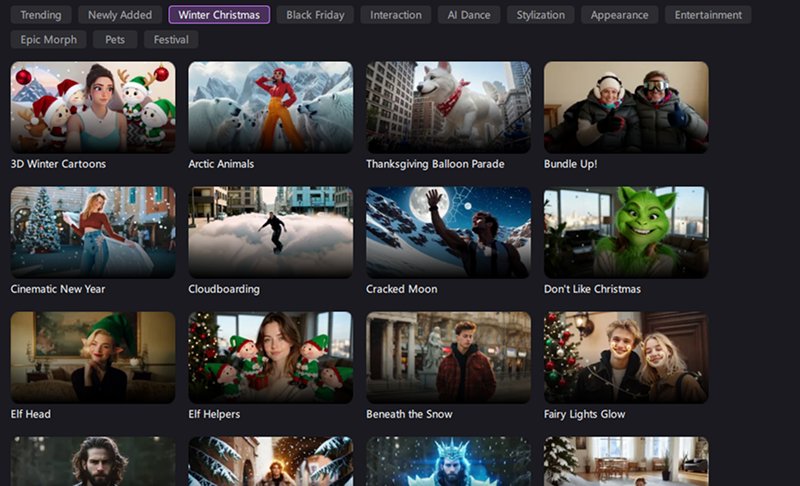
Task: Open the Cloudboarding snowboarder template
Action: pyautogui.click(x=270, y=232)
